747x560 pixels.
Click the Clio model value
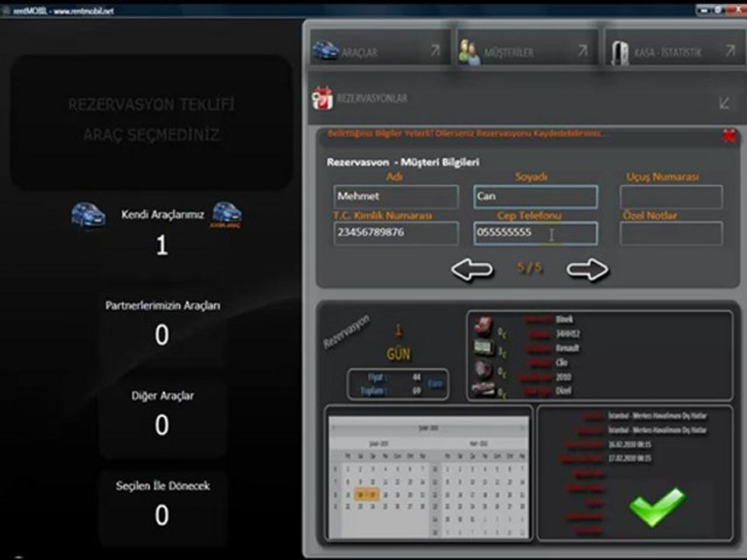[562, 362]
